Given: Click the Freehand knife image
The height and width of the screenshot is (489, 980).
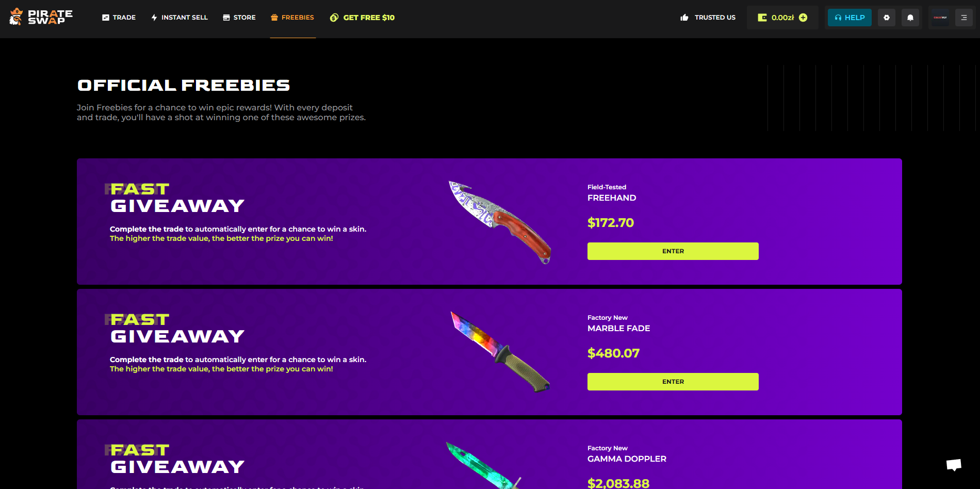Looking at the screenshot, I should click(x=500, y=222).
